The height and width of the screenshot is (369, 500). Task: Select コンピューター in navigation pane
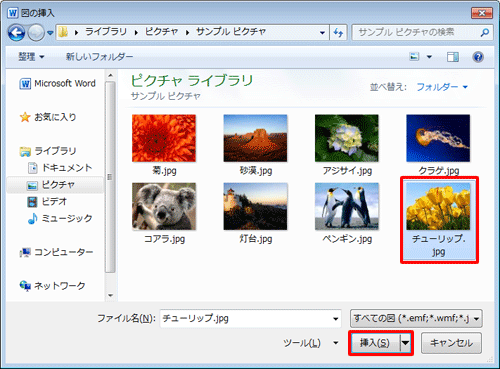pos(56,252)
